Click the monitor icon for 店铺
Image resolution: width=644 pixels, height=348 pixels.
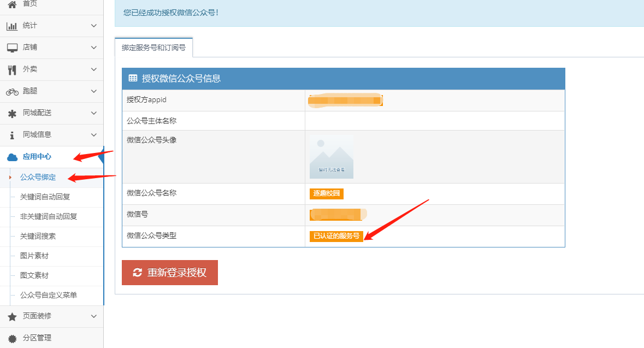tap(12, 48)
